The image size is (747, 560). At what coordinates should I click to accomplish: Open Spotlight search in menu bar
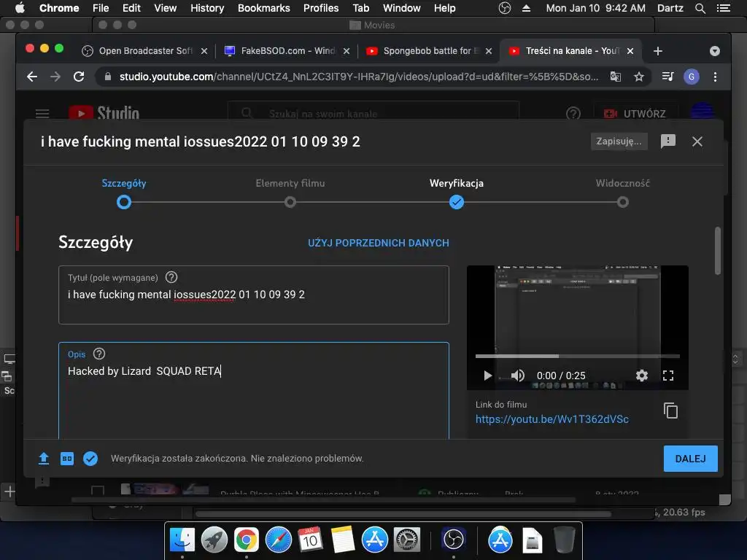[700, 8]
